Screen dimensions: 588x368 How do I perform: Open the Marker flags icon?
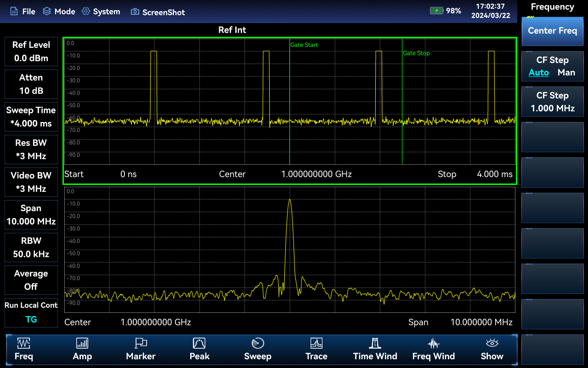[x=141, y=343]
